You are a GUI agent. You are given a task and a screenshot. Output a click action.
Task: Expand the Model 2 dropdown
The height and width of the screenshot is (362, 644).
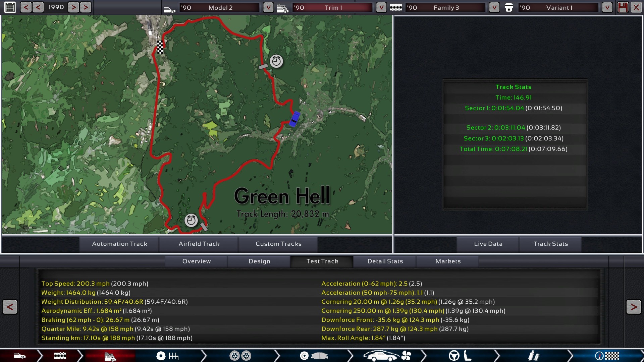pos(268,7)
